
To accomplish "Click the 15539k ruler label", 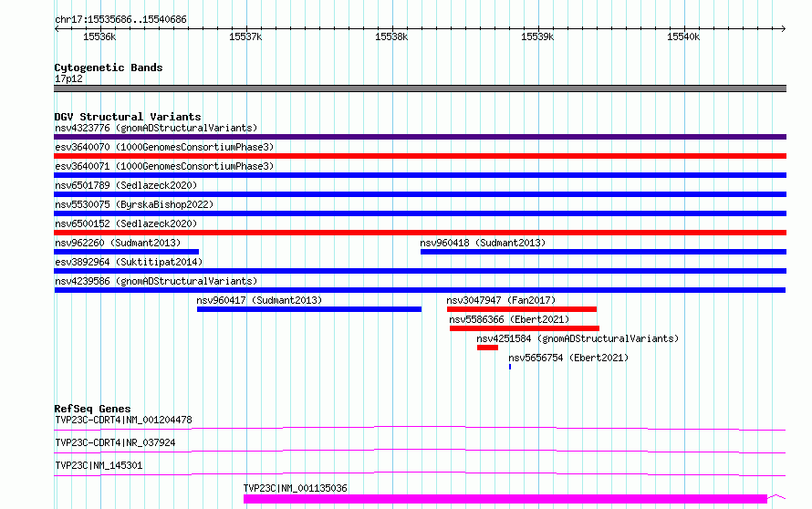I will tap(537, 36).
